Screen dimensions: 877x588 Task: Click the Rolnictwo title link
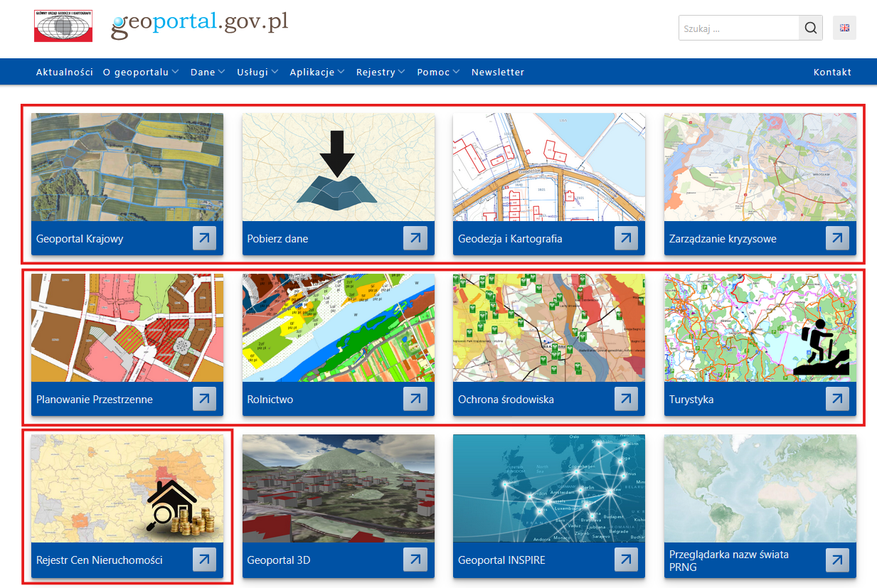pyautogui.click(x=270, y=400)
